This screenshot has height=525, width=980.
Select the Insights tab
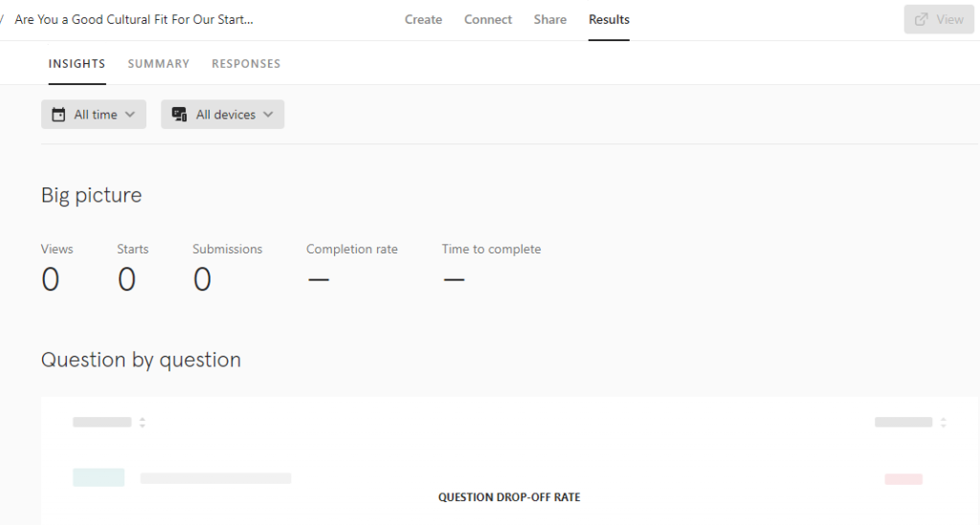click(x=77, y=64)
